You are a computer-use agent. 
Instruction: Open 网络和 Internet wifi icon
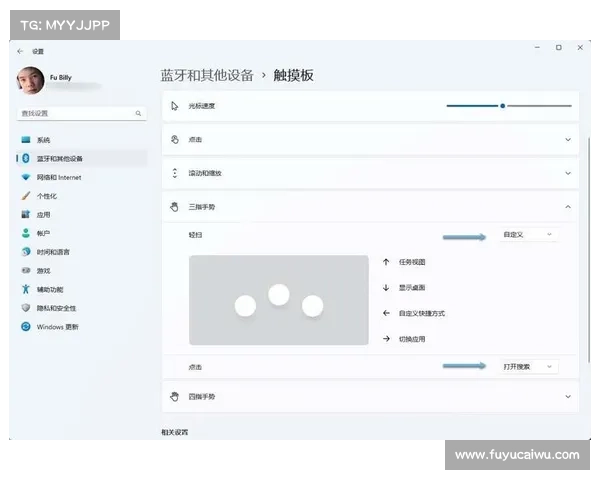(26, 177)
